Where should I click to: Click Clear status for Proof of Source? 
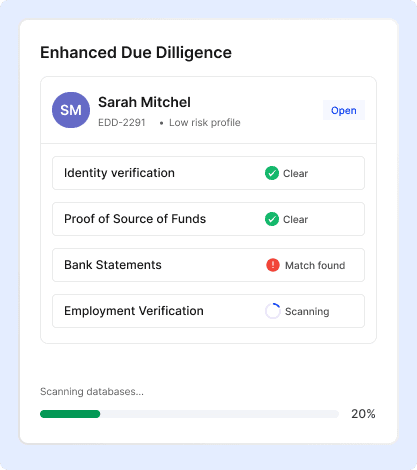pos(295,219)
